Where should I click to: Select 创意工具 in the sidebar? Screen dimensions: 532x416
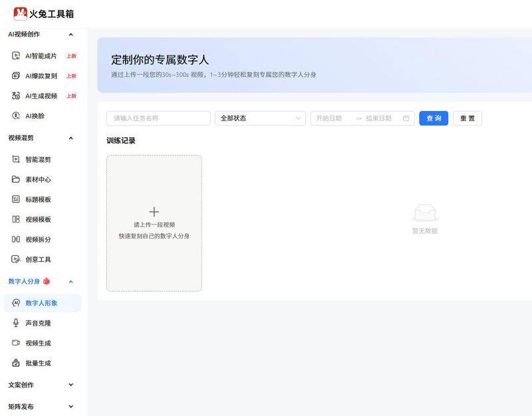(x=43, y=259)
